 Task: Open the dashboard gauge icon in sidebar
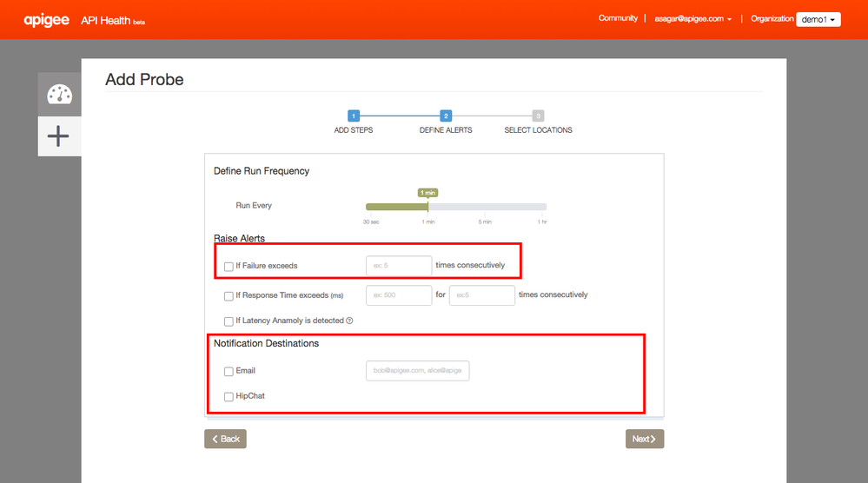coord(59,95)
